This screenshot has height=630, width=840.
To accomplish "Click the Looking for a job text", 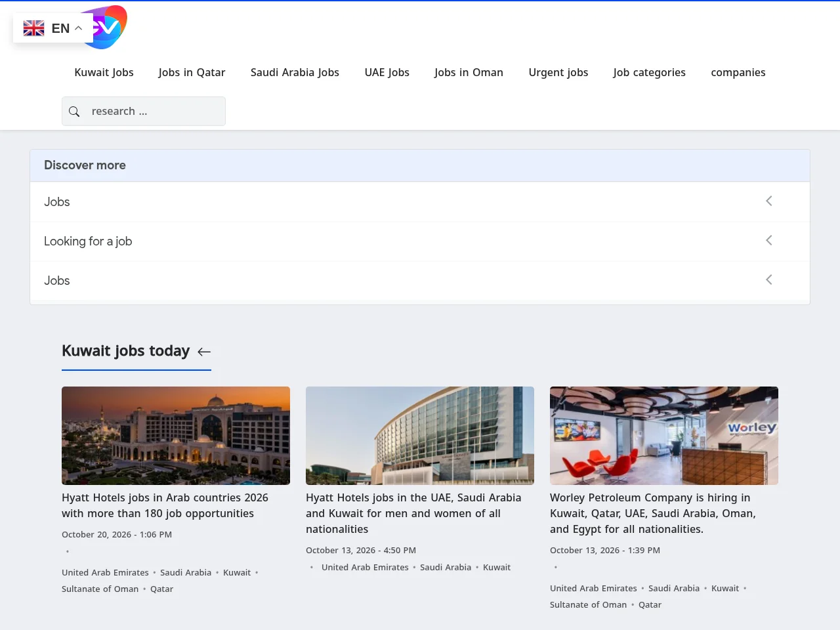I will pyautogui.click(x=88, y=241).
